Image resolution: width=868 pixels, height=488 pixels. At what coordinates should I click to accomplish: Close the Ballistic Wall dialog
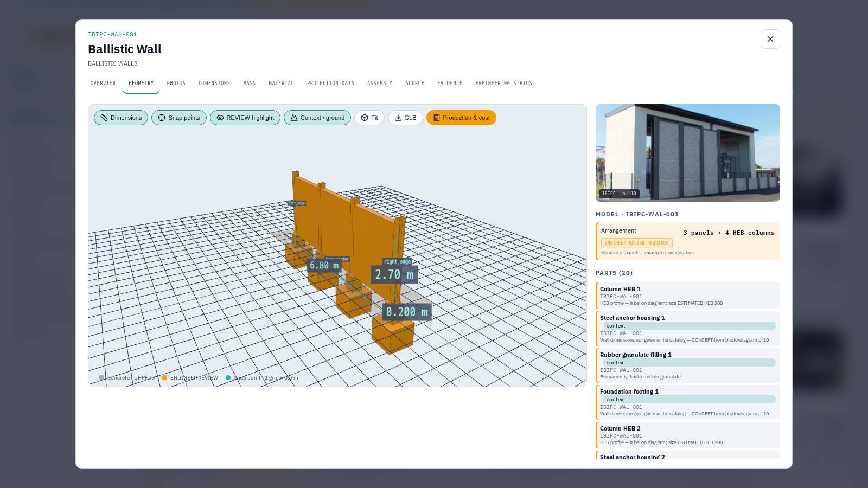coord(770,39)
